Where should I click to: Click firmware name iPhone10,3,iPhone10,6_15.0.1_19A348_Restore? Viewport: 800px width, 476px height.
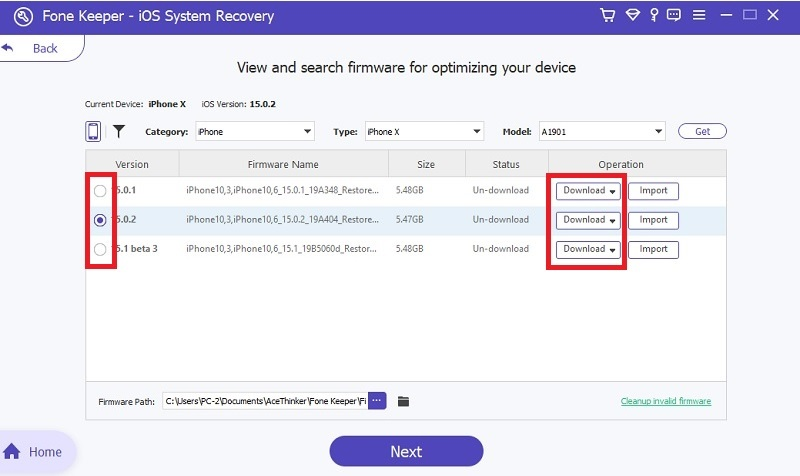[282, 190]
